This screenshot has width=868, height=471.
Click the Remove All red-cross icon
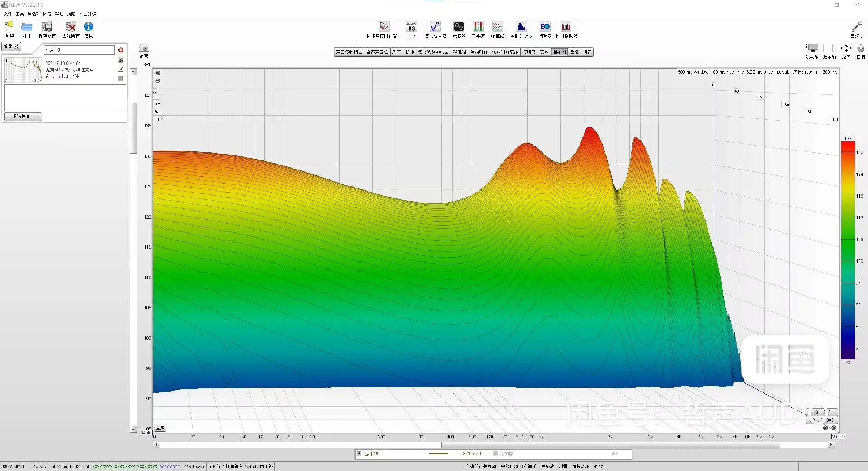click(x=71, y=27)
